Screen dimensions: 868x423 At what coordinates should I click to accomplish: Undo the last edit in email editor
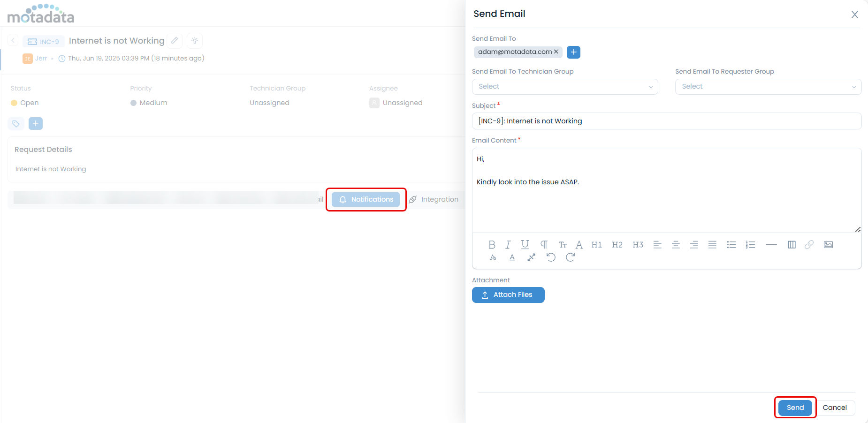click(551, 257)
